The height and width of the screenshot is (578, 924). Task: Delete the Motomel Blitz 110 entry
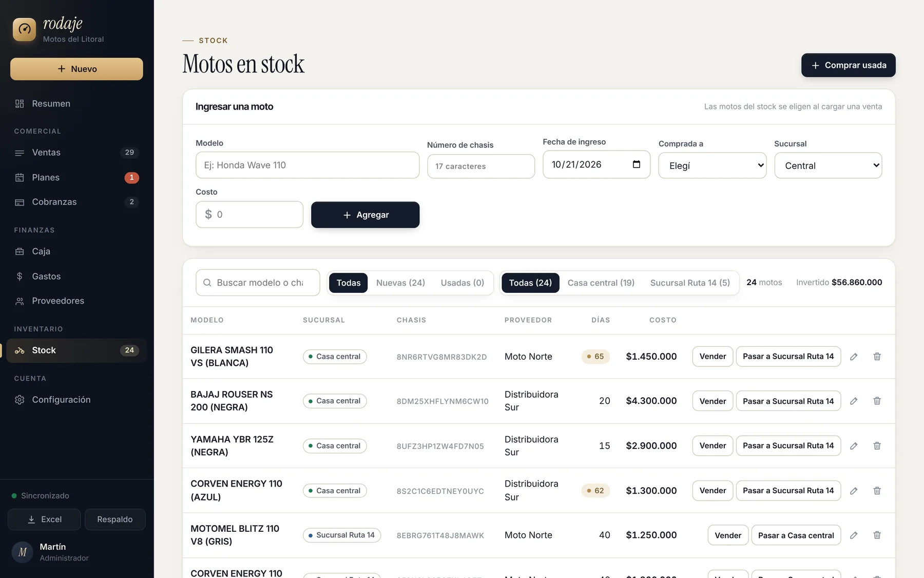coord(877,535)
